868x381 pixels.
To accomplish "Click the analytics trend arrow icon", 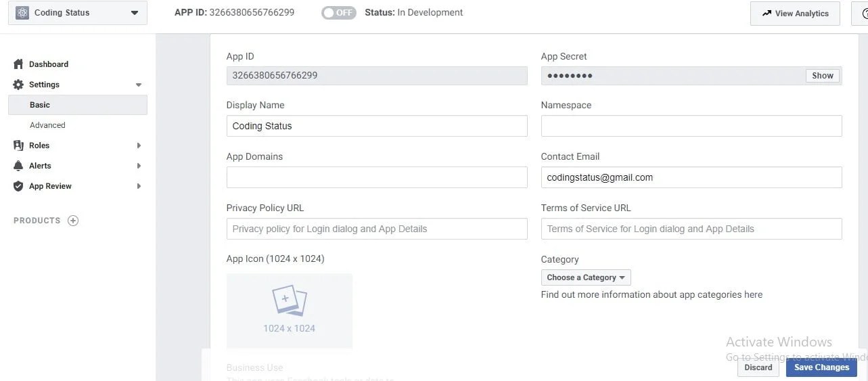I will (x=767, y=14).
